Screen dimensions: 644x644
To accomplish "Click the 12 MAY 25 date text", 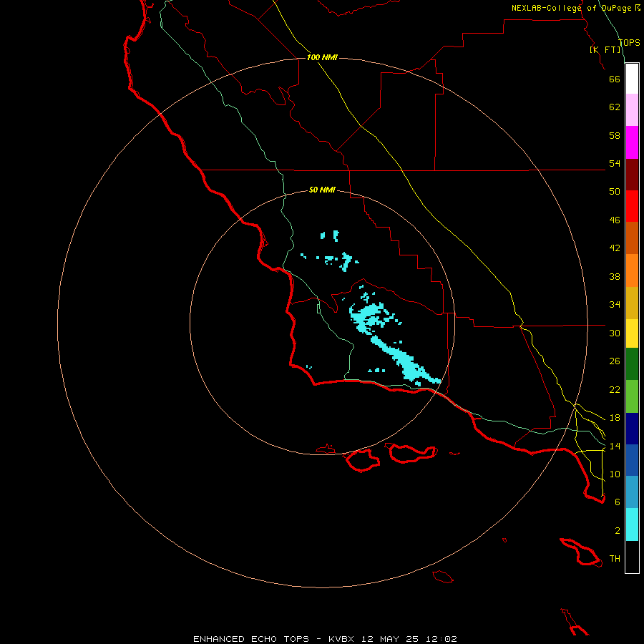I will click(389, 639).
